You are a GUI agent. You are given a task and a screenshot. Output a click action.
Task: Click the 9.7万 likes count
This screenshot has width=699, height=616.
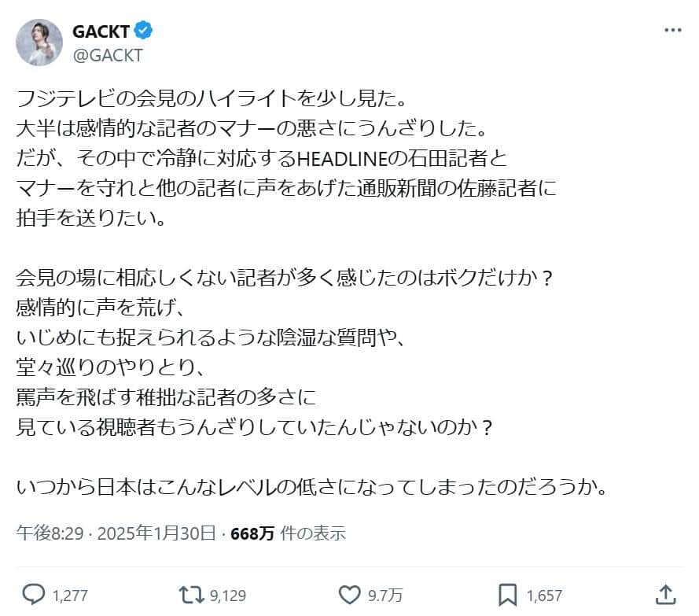(386, 593)
